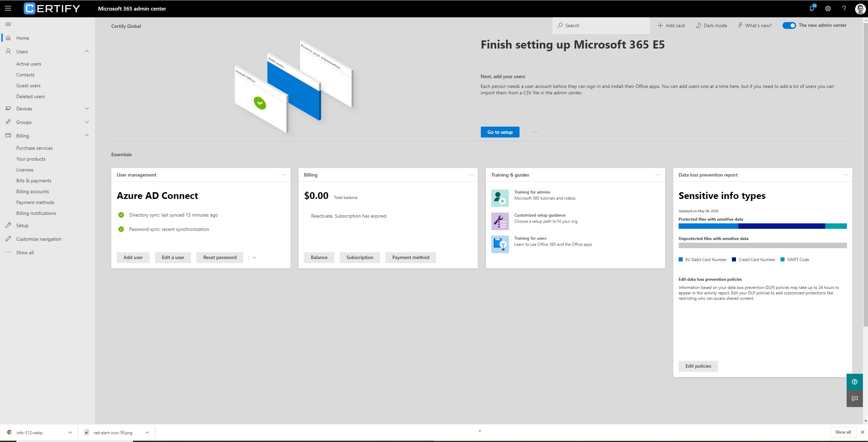Click the Go to setup button
Image resolution: width=868 pixels, height=442 pixels.
[500, 132]
